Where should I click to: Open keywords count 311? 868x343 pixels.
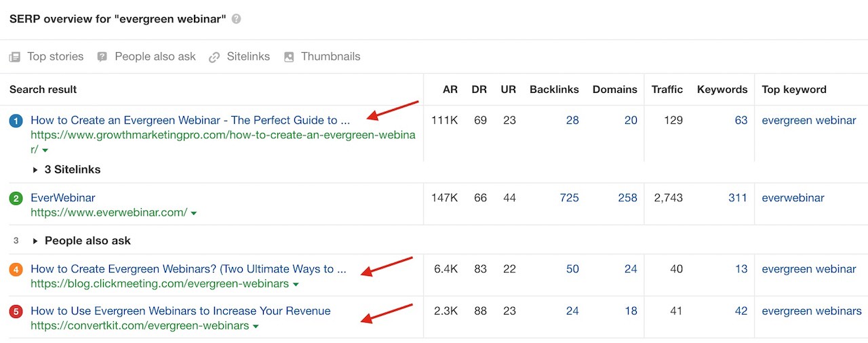738,198
